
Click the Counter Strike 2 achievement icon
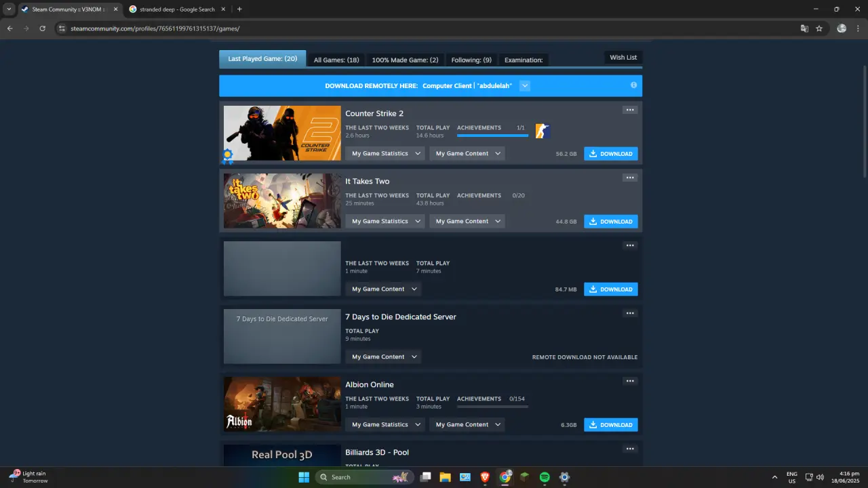[542, 131]
